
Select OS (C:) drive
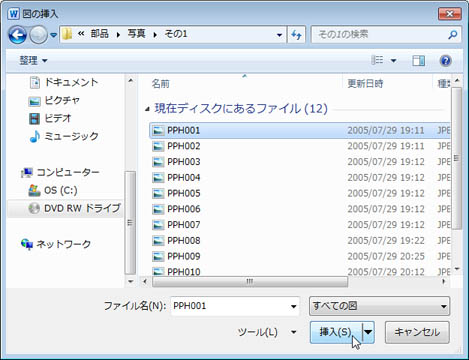(53, 190)
